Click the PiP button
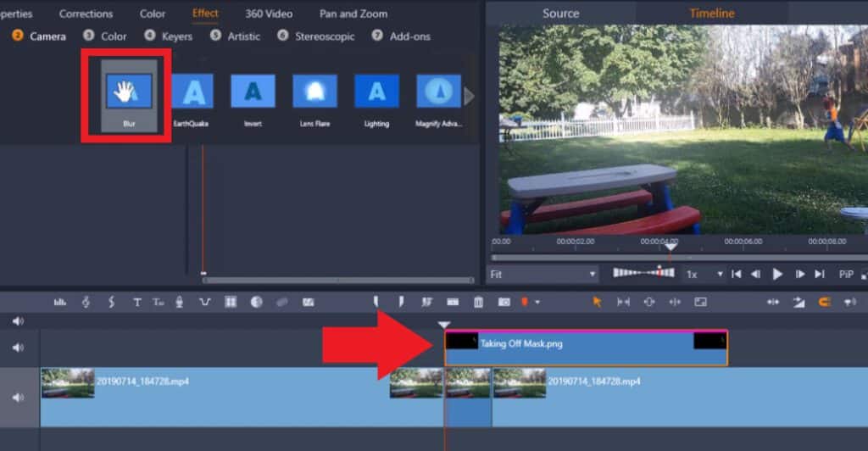This screenshot has height=451, width=868. (x=846, y=275)
